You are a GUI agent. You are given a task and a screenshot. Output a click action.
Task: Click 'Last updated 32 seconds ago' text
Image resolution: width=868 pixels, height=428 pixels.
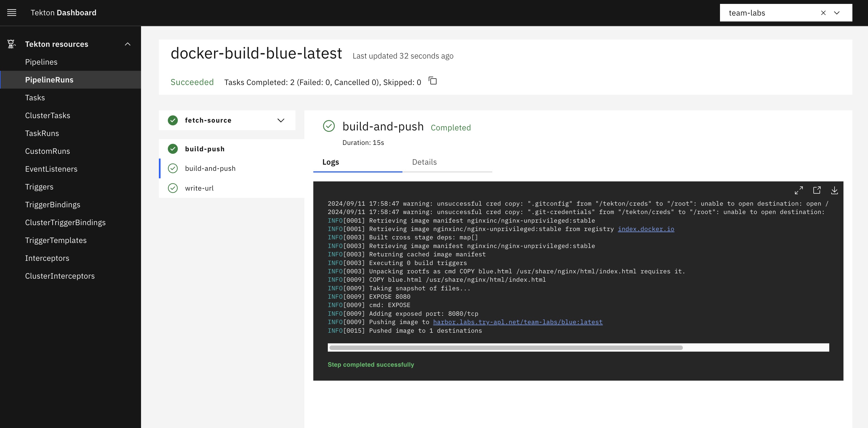point(403,56)
